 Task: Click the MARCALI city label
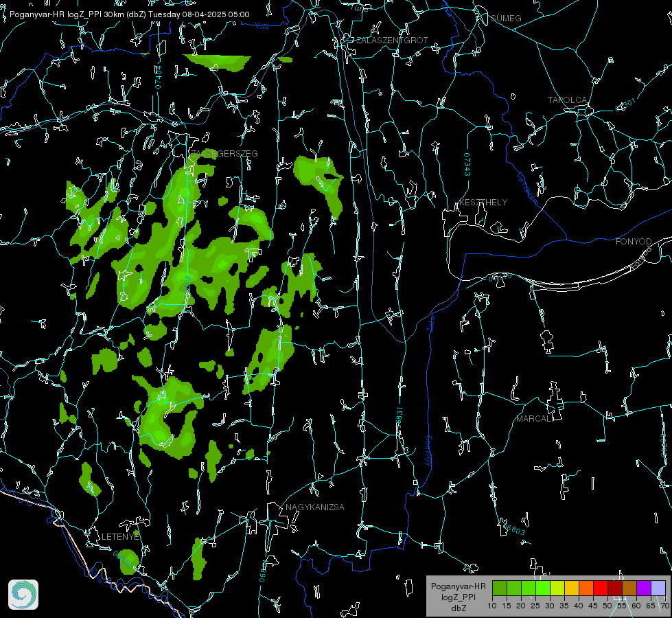coord(534,419)
